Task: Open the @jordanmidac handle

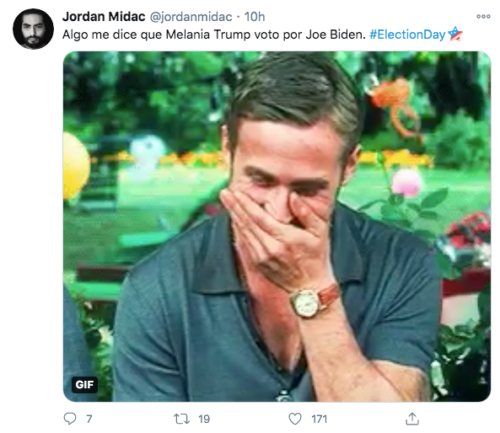Action: click(x=191, y=17)
